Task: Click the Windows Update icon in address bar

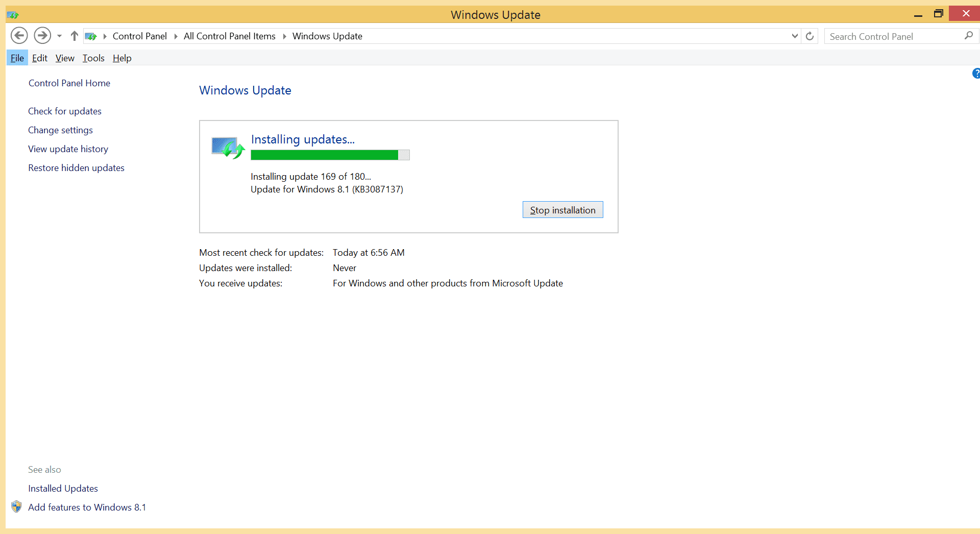Action: click(x=91, y=36)
